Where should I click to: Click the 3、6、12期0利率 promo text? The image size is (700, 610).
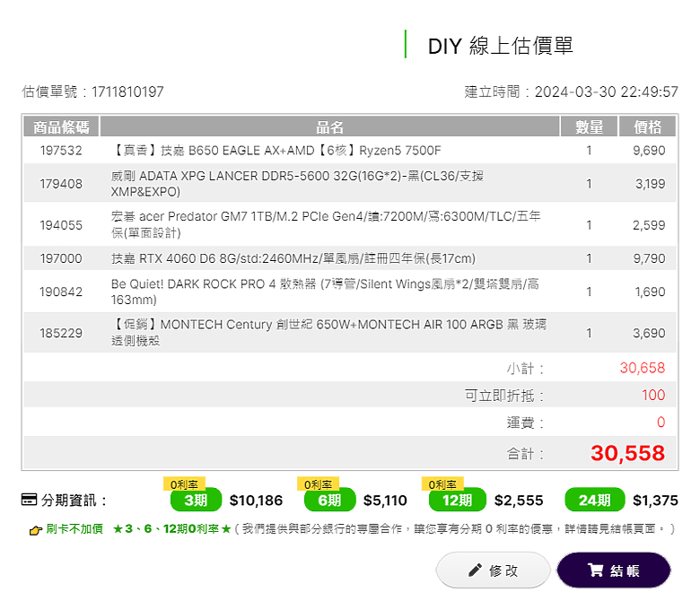[172, 528]
